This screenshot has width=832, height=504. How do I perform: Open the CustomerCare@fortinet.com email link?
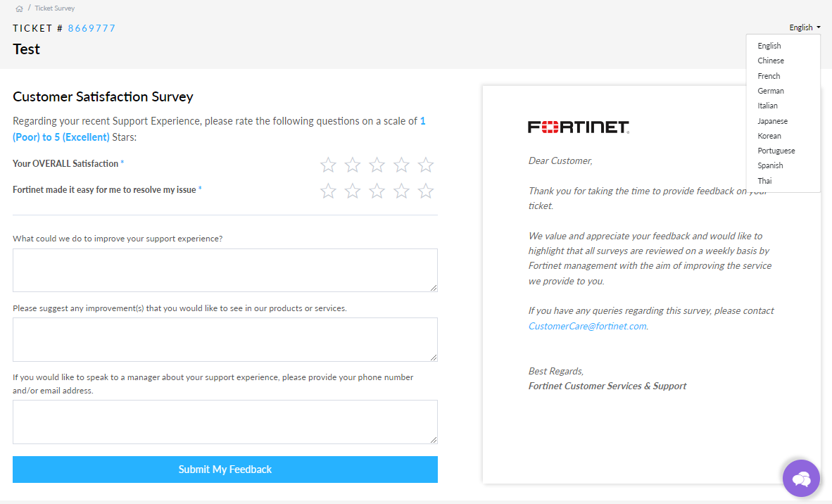coord(587,326)
